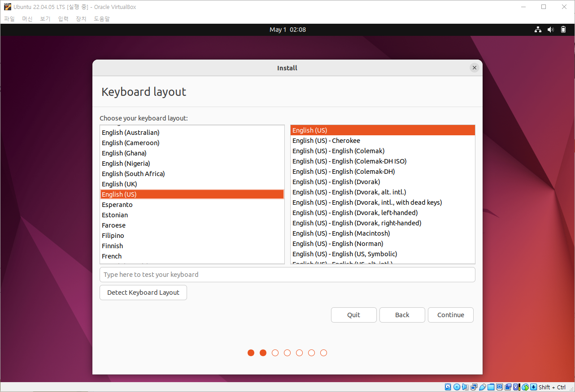Click the keyboard capture host key arrow icon

click(533, 387)
